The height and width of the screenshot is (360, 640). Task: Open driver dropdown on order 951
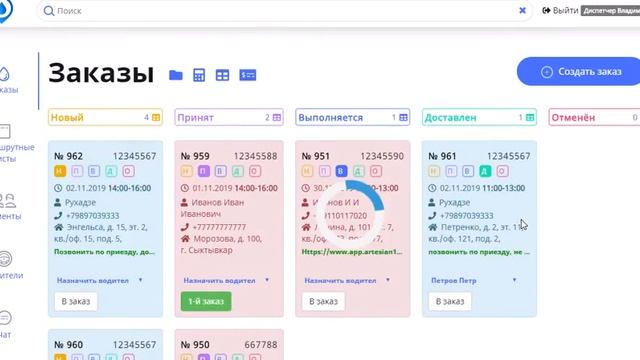pyautogui.click(x=347, y=280)
